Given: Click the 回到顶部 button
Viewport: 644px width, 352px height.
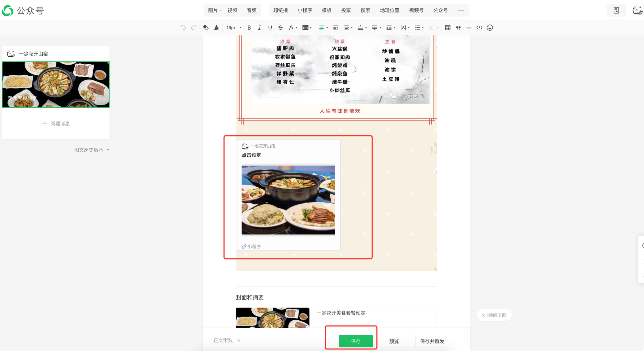Looking at the screenshot, I should pos(494,315).
